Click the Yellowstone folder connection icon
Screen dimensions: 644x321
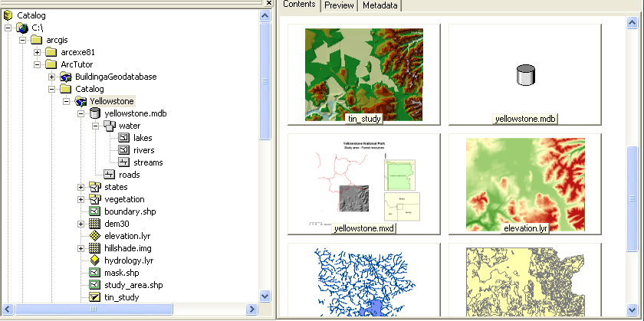click(80, 101)
